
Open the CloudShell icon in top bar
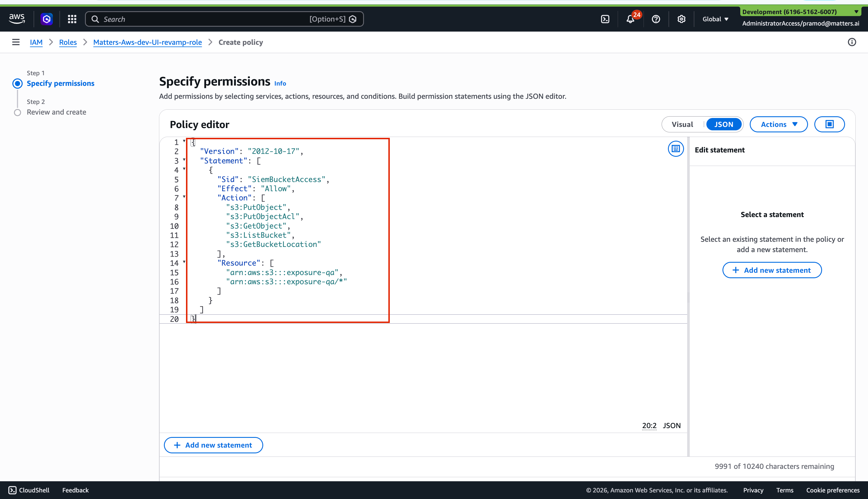(605, 19)
